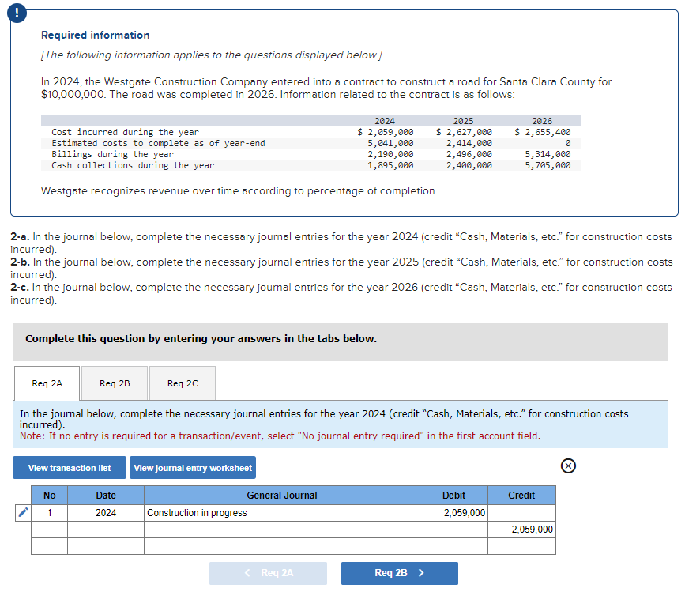This screenshot has height=592, width=700.
Task: Close the journal with the circled X icon
Action: point(568,466)
